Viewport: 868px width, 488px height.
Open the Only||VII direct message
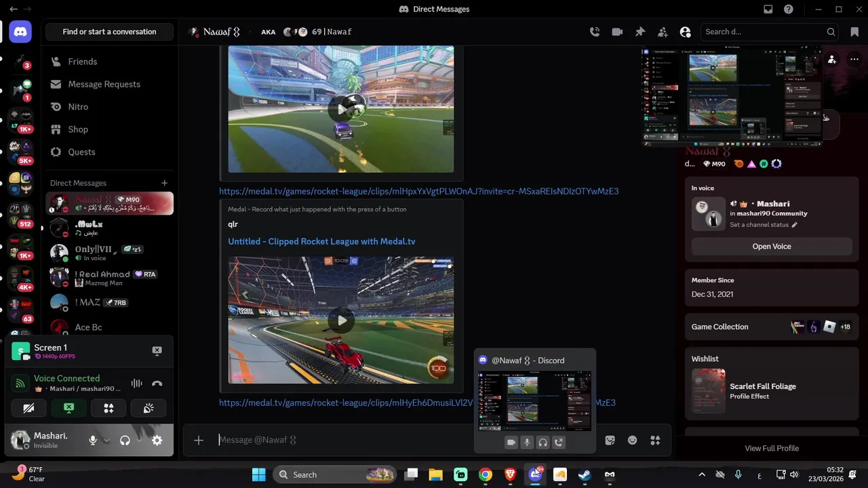coord(109,253)
